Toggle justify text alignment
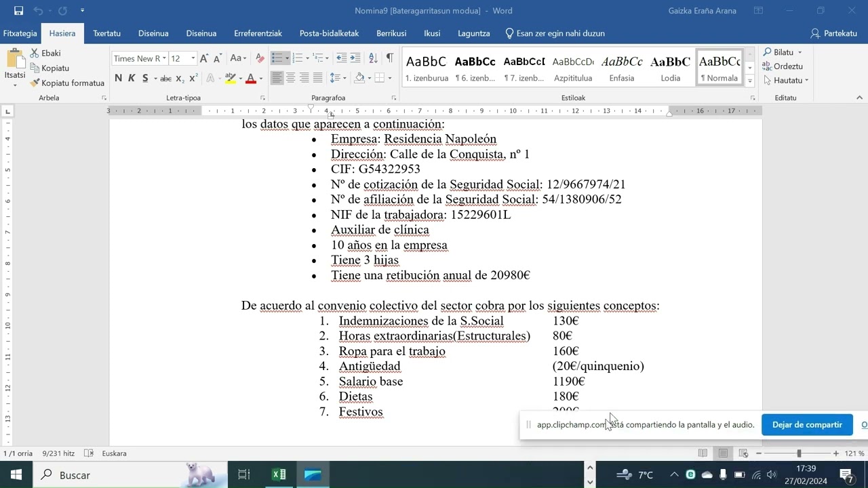Viewport: 868px width, 488px height. coord(317,79)
